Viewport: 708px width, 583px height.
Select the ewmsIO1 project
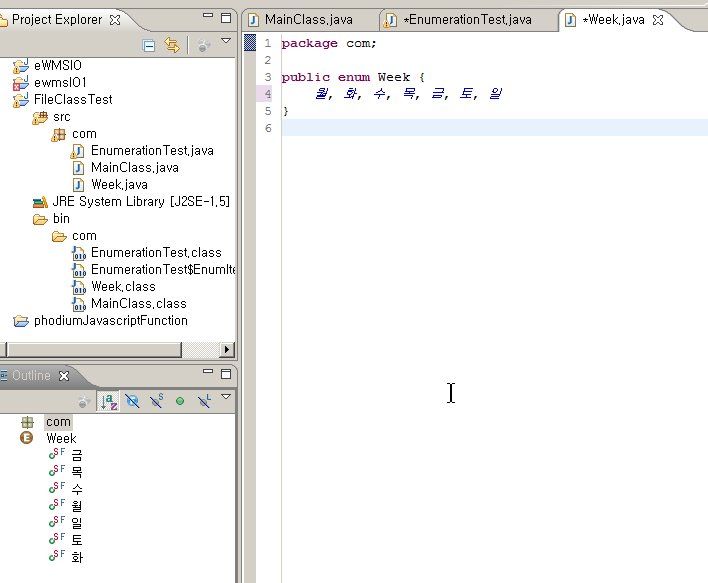(x=60, y=83)
